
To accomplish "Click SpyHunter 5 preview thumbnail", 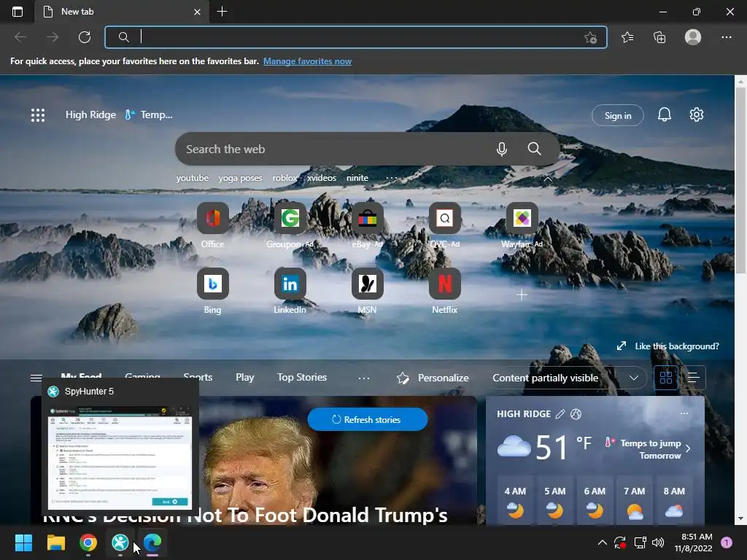I will pyautogui.click(x=120, y=457).
